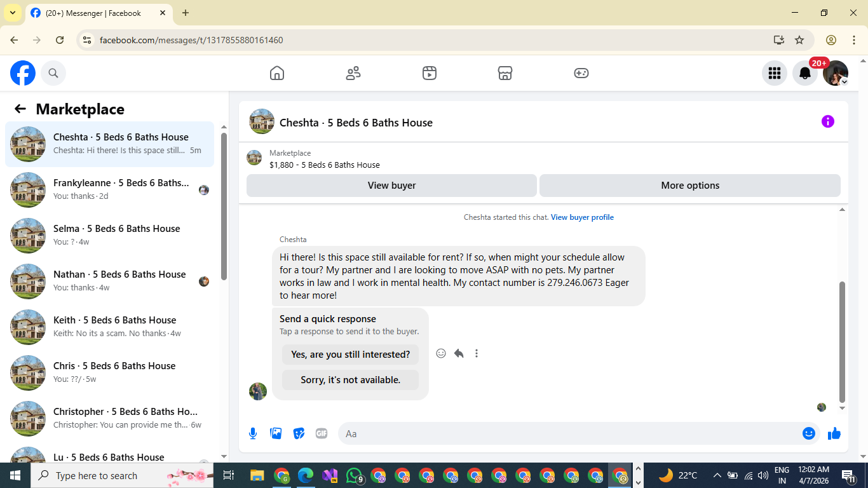
Task: Record a voice clip with microphone icon
Action: pos(253,433)
